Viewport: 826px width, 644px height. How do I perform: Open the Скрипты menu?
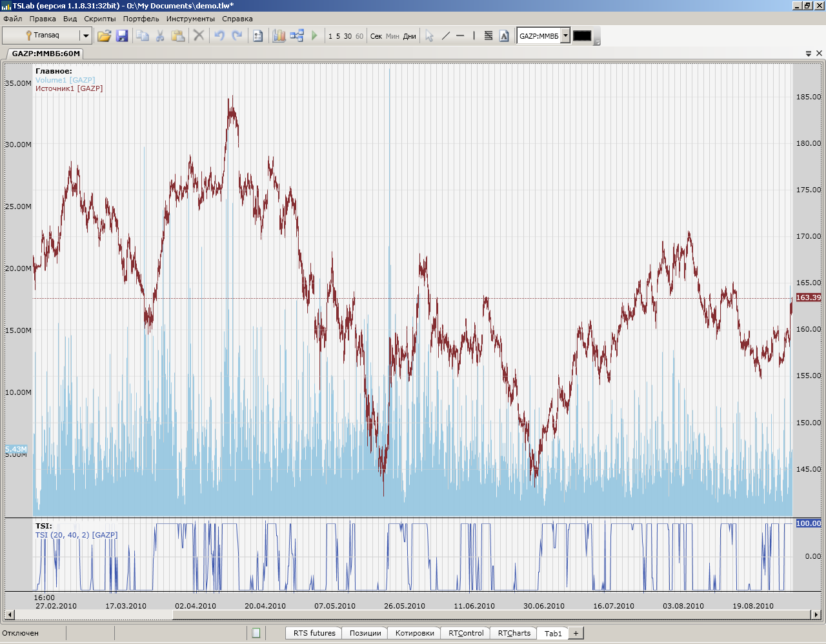point(99,19)
